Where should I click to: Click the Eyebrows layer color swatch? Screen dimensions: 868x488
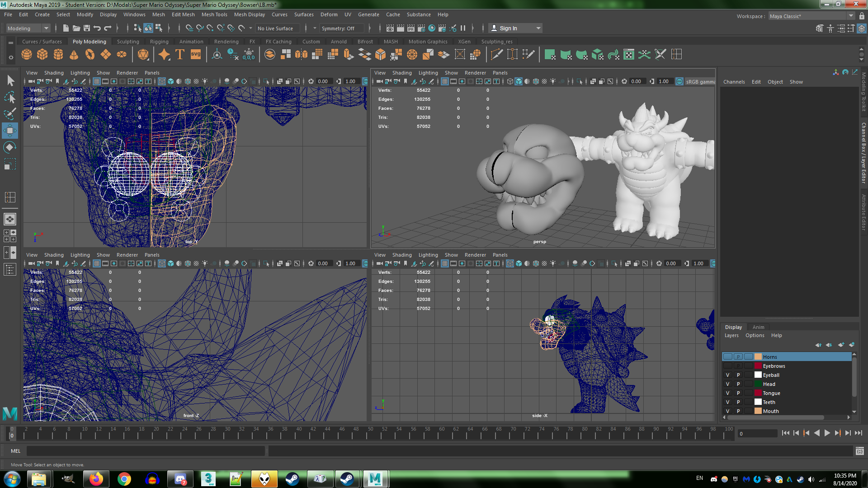[x=758, y=366]
